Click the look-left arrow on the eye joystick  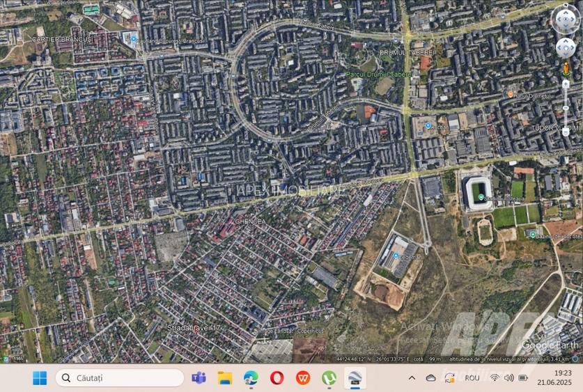tap(559, 19)
